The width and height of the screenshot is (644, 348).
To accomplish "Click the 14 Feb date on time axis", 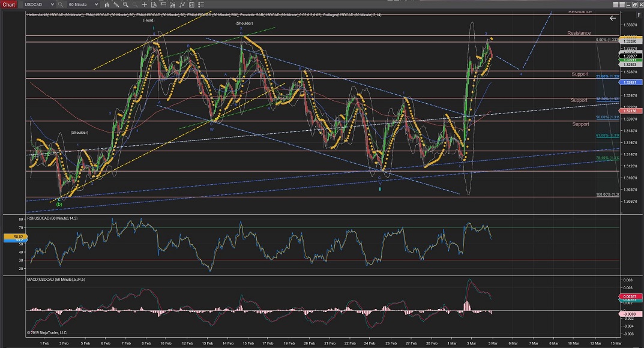I will click(x=228, y=343).
